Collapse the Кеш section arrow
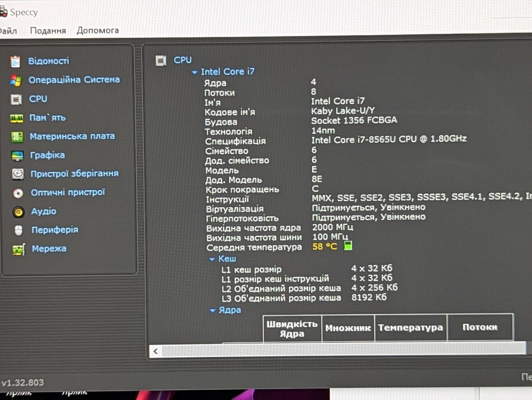Image resolution: width=532 pixels, height=400 pixels. click(x=212, y=259)
